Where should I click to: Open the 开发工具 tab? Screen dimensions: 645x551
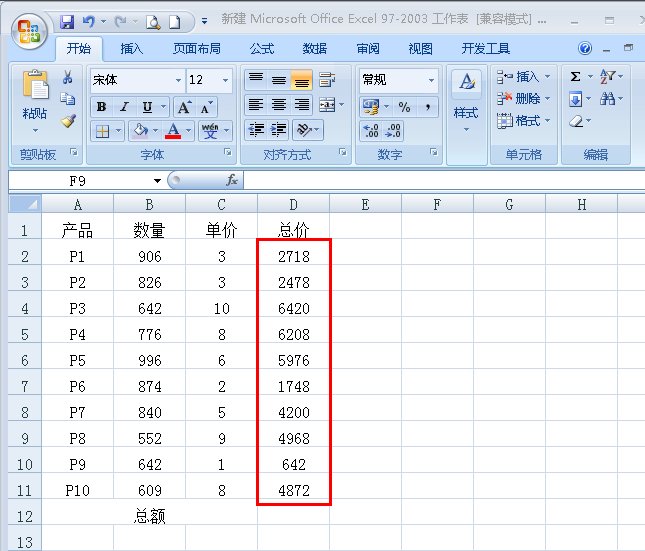click(x=486, y=49)
